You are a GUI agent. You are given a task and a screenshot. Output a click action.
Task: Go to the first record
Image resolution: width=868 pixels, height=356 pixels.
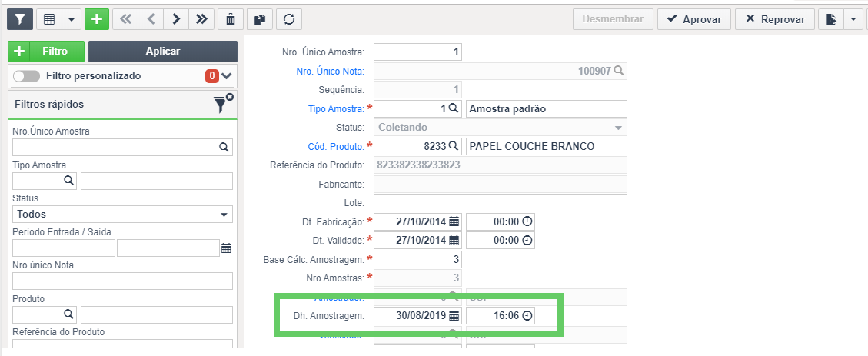click(125, 19)
